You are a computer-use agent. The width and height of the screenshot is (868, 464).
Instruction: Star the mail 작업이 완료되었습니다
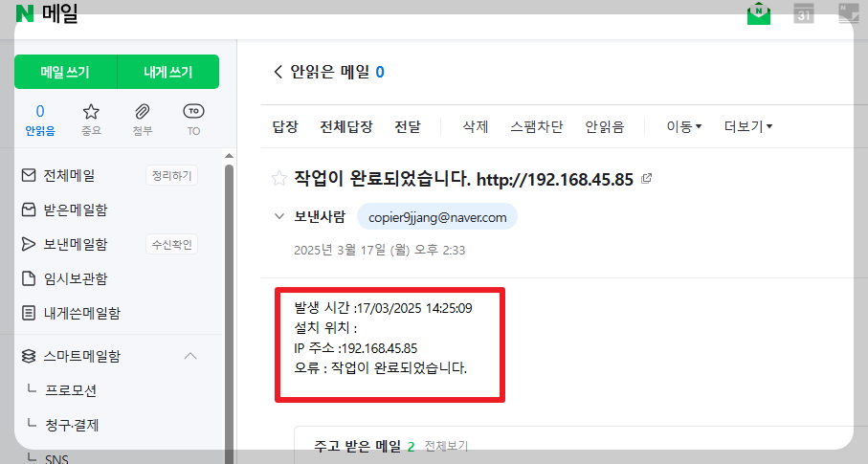point(279,178)
